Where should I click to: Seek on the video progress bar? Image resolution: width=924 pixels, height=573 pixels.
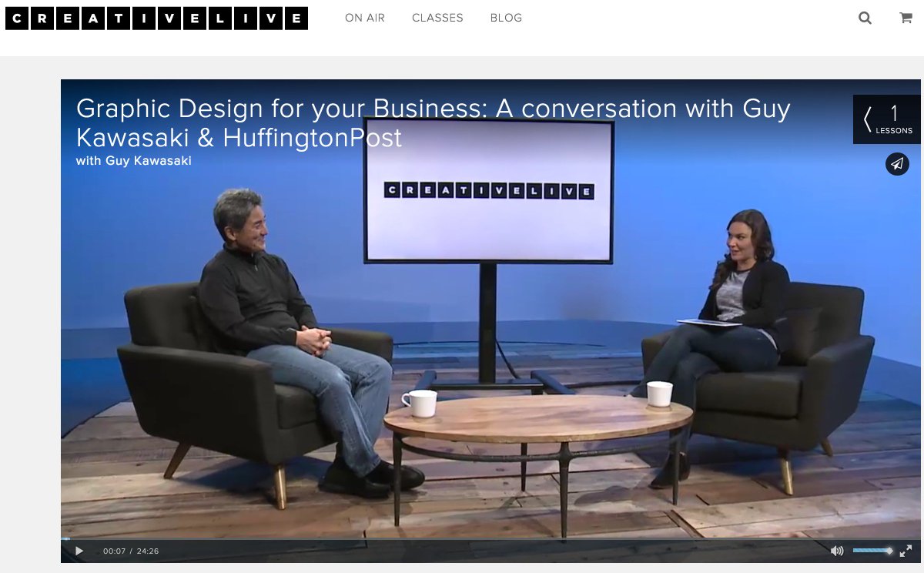click(490, 538)
